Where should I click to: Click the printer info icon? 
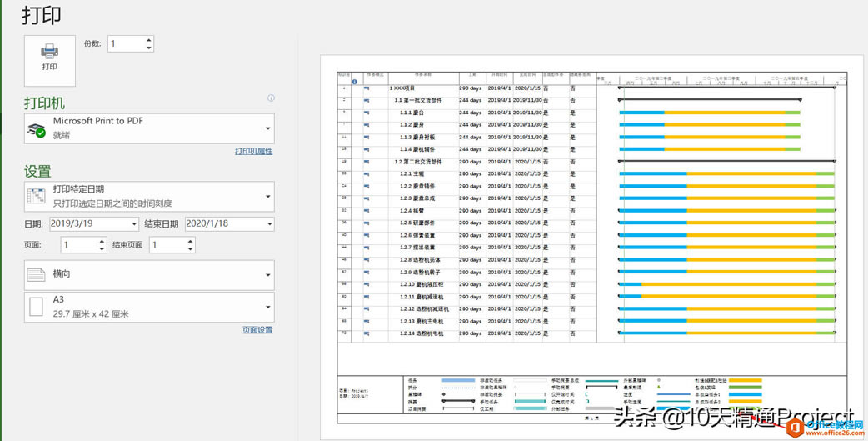point(271,98)
